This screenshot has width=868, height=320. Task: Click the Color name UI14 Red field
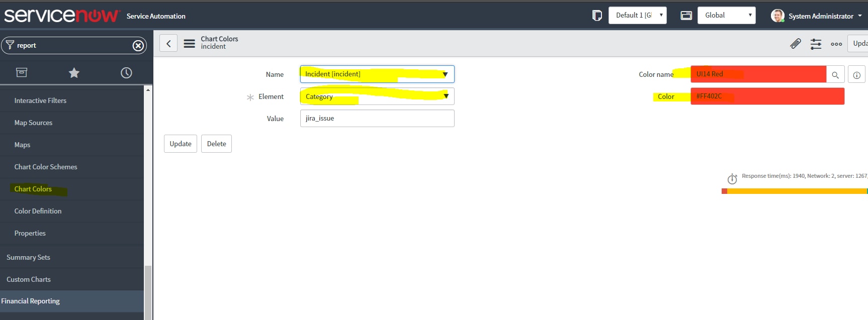tap(758, 74)
